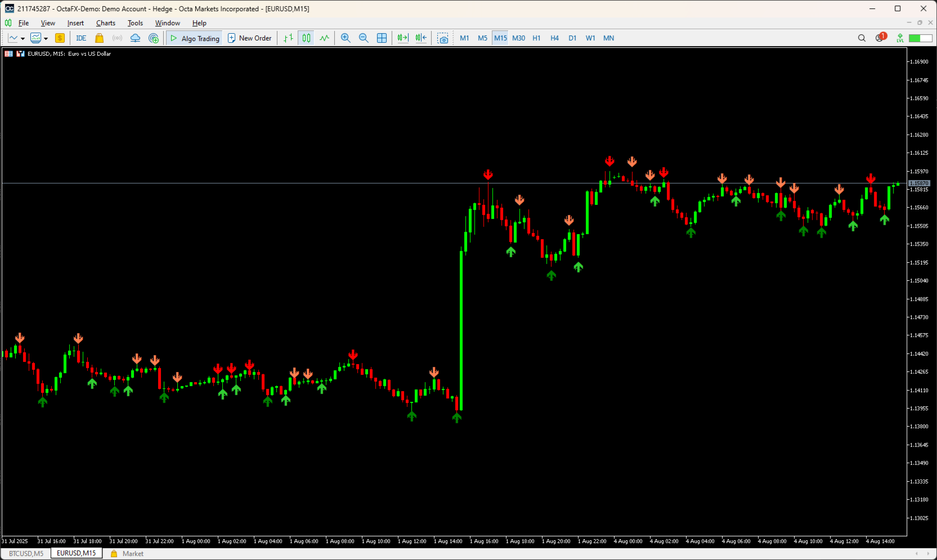Select the H4 timeframe
This screenshot has width=937, height=560.
coord(554,38)
